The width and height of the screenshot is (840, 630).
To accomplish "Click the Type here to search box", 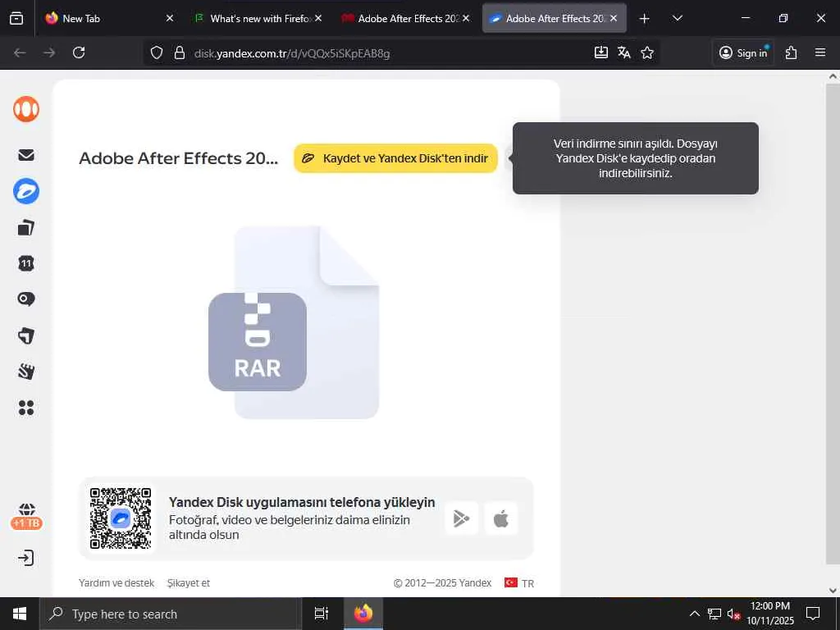I will click(x=170, y=614).
